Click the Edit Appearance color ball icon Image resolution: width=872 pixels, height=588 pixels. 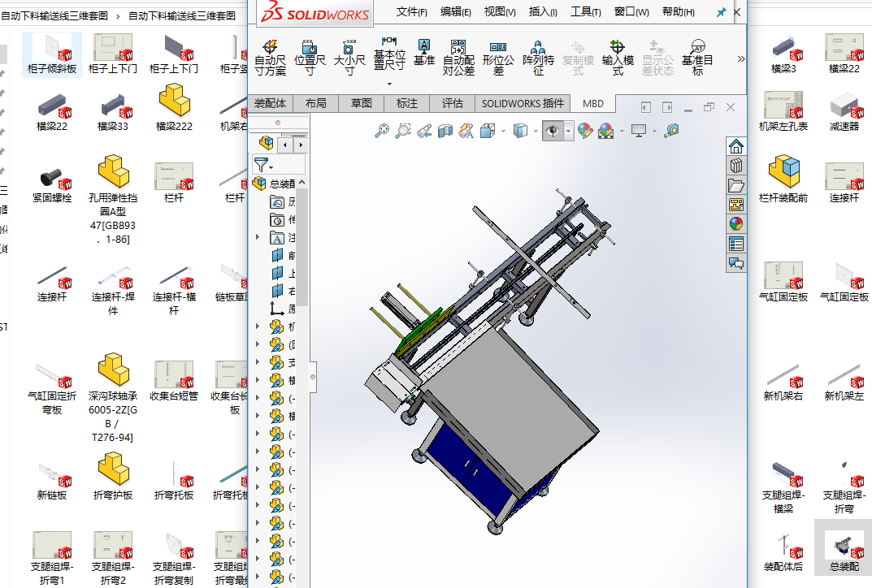584,130
